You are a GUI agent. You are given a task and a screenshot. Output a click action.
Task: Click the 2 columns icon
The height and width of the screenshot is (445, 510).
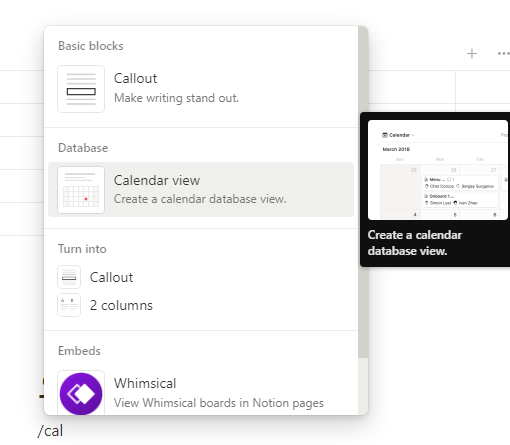click(x=69, y=305)
